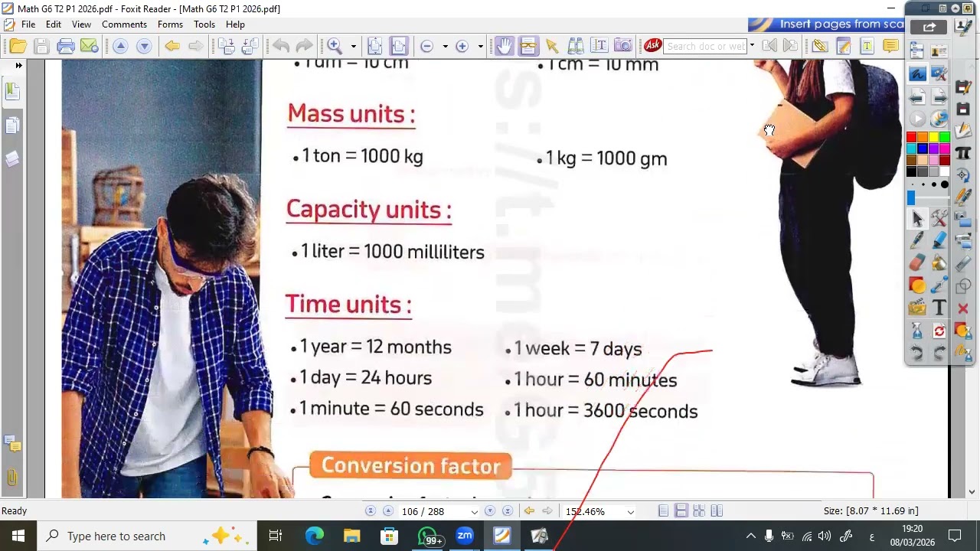The width and height of the screenshot is (980, 551).
Task: Toggle the Hand tool
Action: [x=504, y=47]
